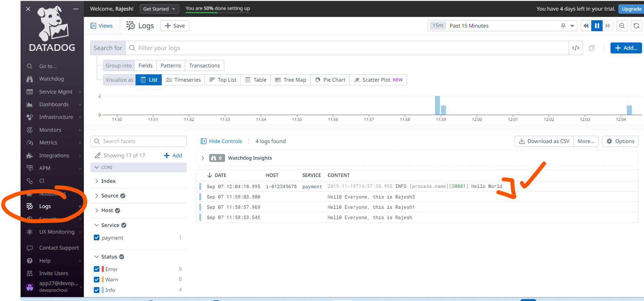Click the copy query icon beside search
Image resolution: width=644 pixels, height=301 pixels.
tap(592, 48)
